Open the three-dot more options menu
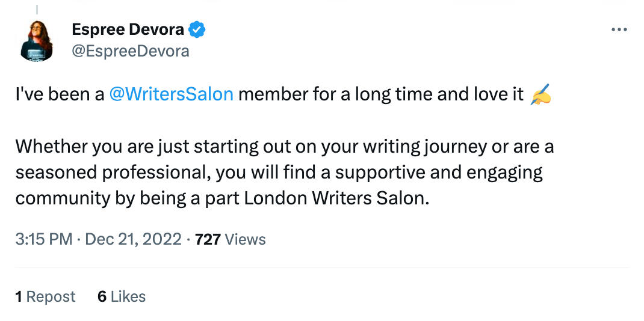The image size is (644, 321). point(619,30)
